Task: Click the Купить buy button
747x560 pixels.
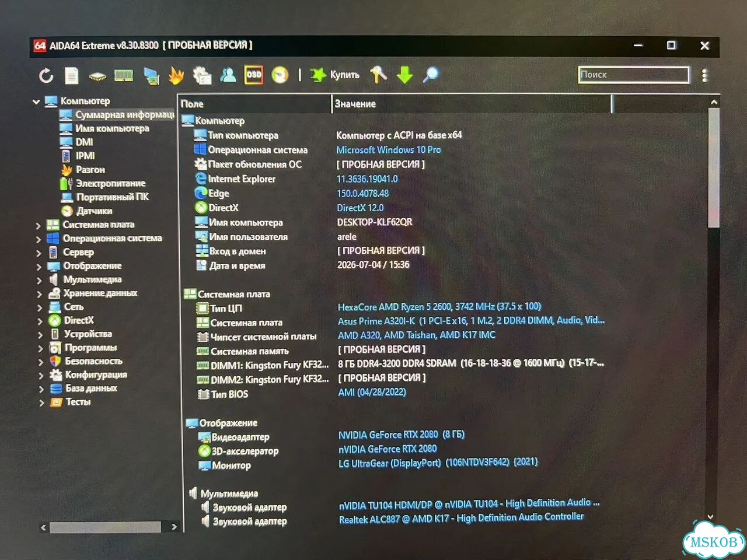Action: 335,75
